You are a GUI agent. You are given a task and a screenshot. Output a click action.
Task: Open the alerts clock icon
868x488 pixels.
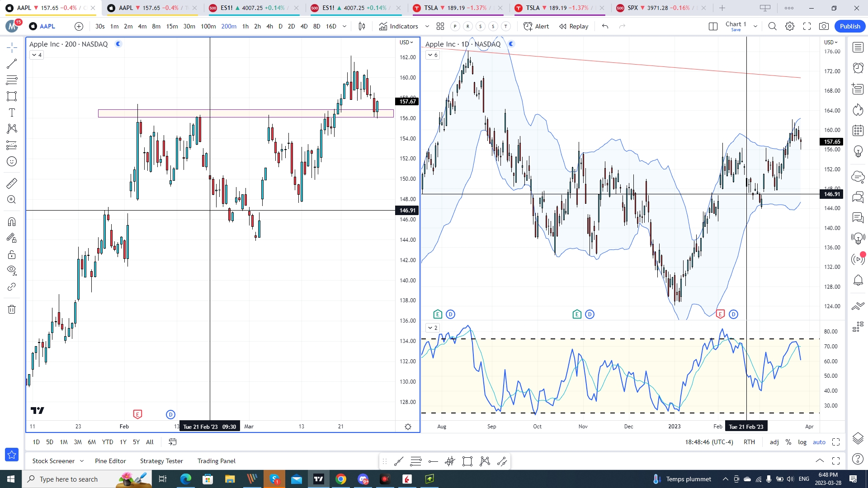[x=858, y=68]
